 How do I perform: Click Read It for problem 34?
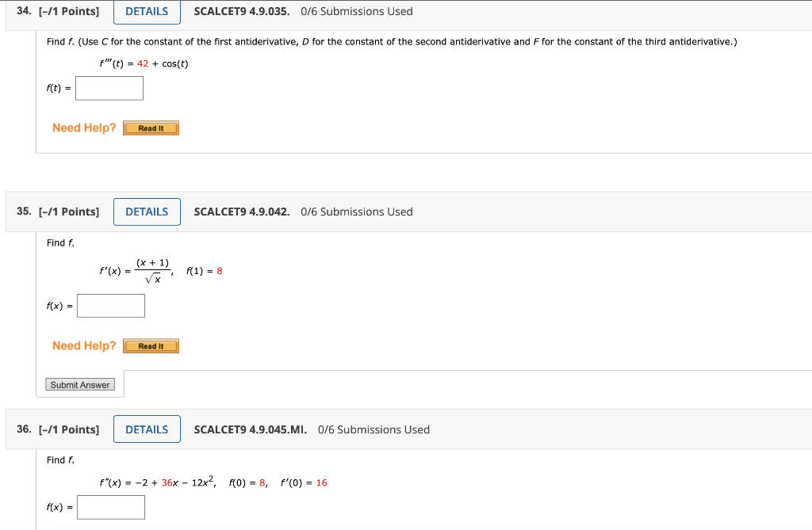pos(151,128)
